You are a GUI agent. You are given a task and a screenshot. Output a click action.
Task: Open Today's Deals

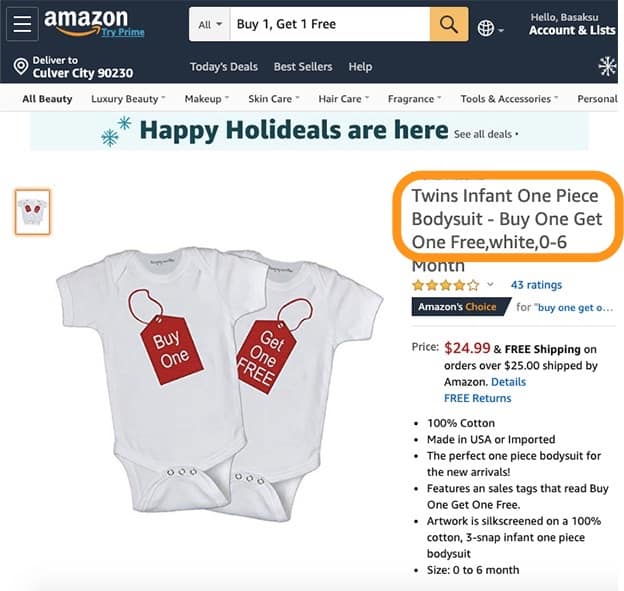(224, 66)
